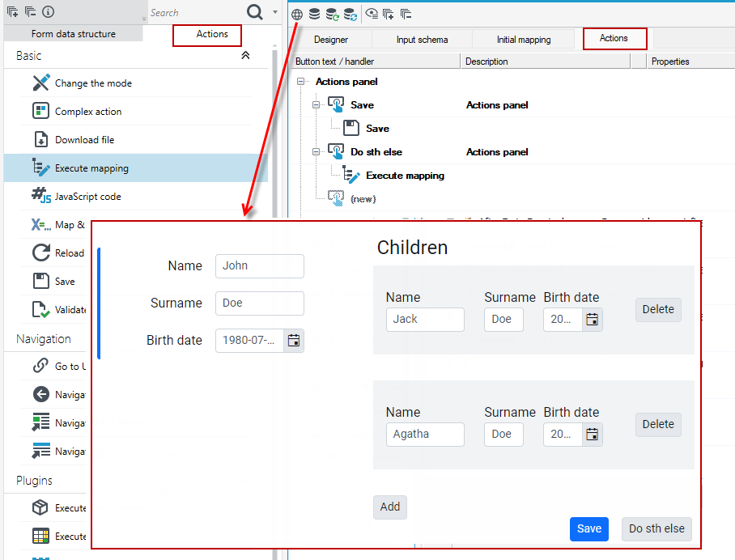Click the Add button under Children

(390, 507)
